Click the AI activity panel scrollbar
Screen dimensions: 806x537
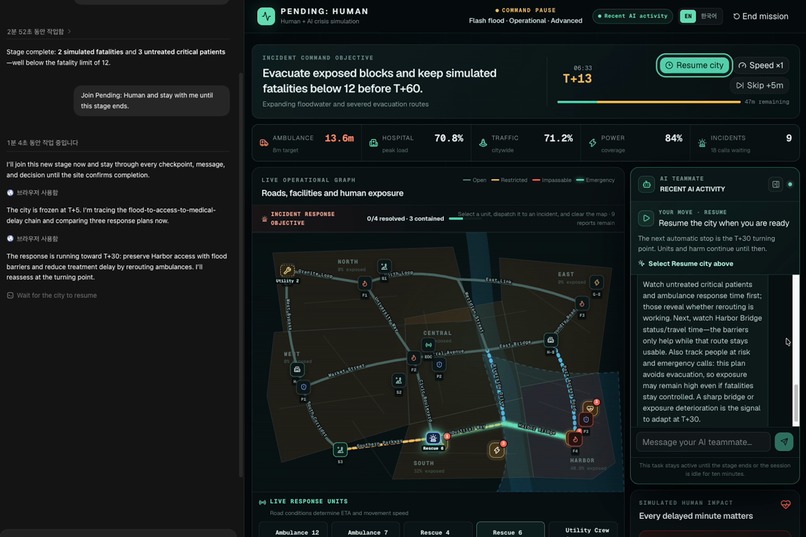(796, 404)
